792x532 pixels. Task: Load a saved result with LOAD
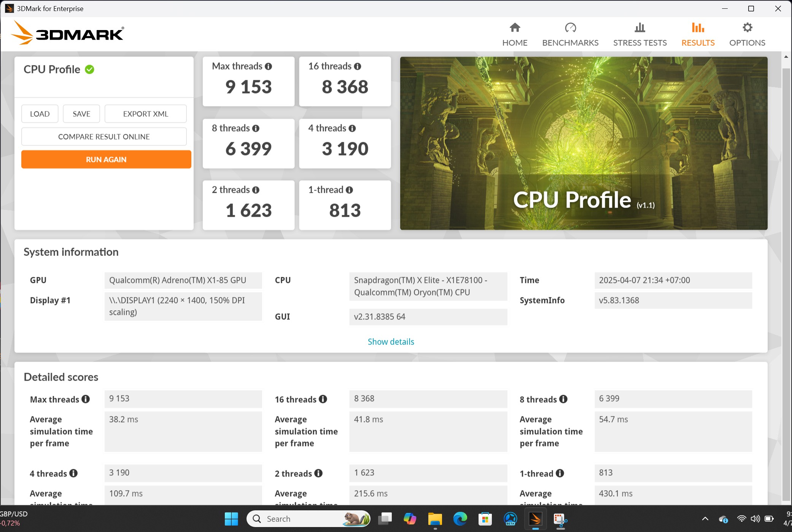pyautogui.click(x=40, y=114)
